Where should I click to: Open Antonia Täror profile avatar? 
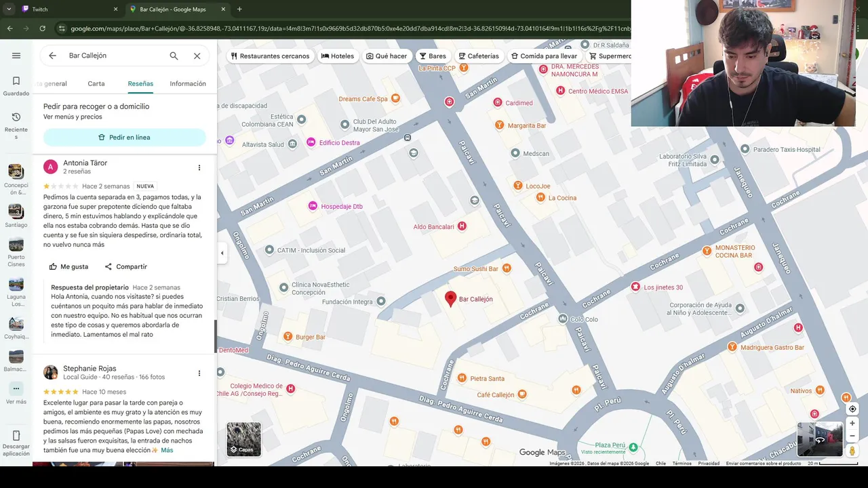(x=50, y=167)
